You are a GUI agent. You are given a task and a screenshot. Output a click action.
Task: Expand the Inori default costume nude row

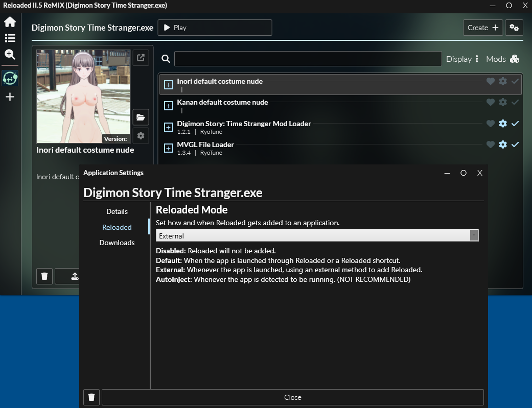coord(168,85)
